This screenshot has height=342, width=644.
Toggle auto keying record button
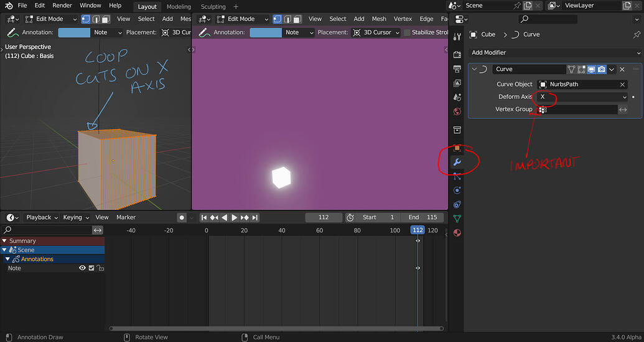(182, 217)
